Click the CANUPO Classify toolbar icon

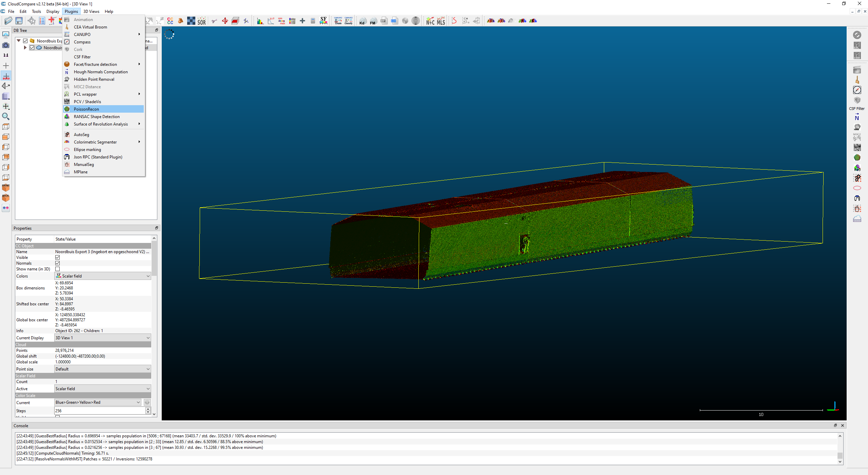click(349, 21)
